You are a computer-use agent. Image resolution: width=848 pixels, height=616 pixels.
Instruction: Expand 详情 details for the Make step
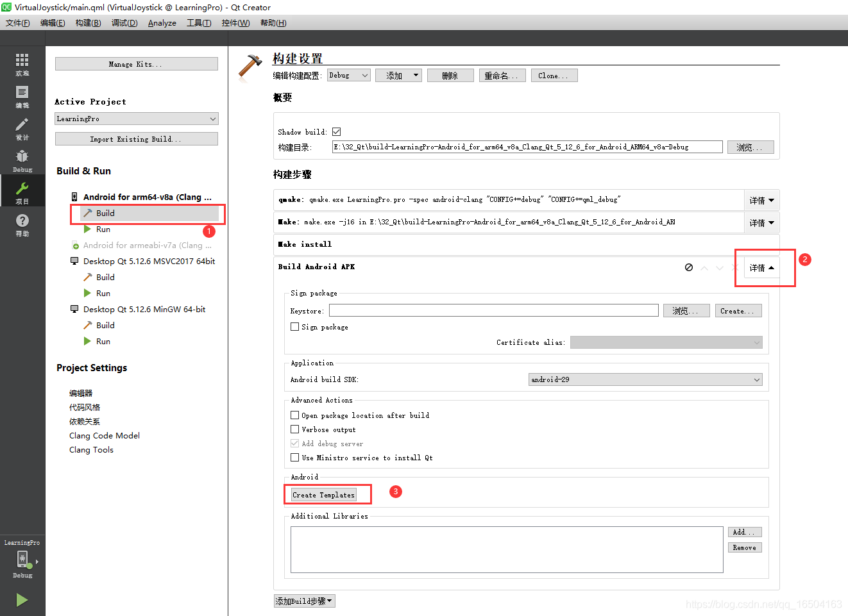pyautogui.click(x=761, y=222)
